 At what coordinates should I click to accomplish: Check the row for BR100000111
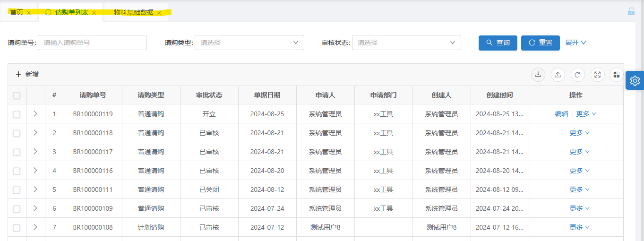coord(17,190)
